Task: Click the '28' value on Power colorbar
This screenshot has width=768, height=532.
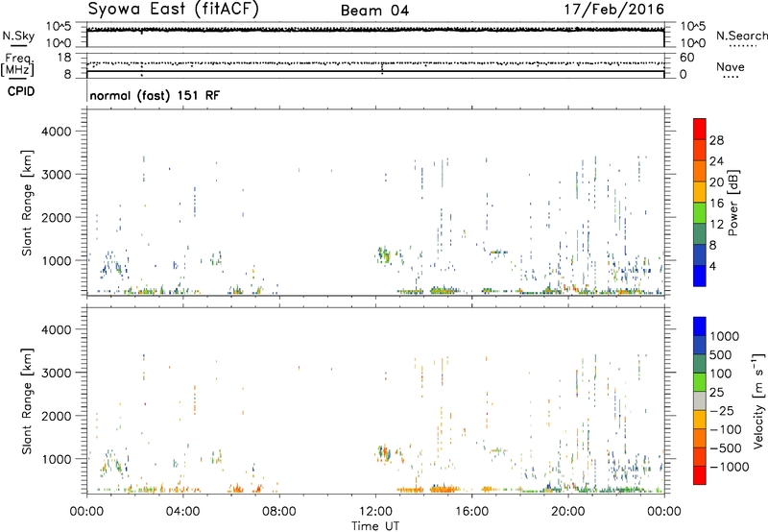Action: pyautogui.click(x=716, y=140)
